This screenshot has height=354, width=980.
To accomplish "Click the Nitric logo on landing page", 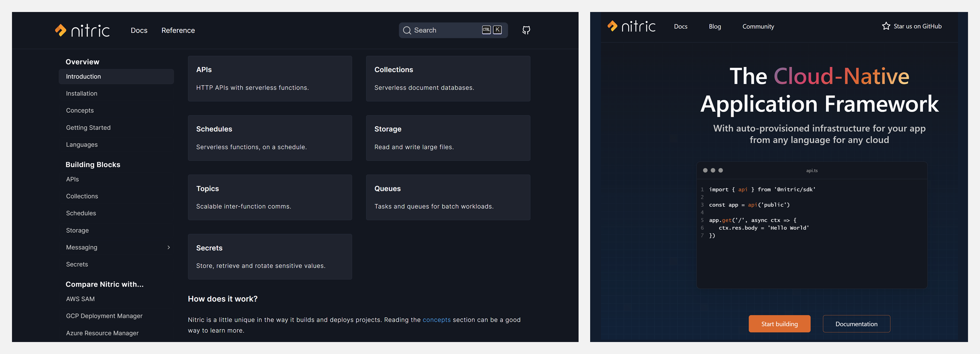I will click(631, 26).
